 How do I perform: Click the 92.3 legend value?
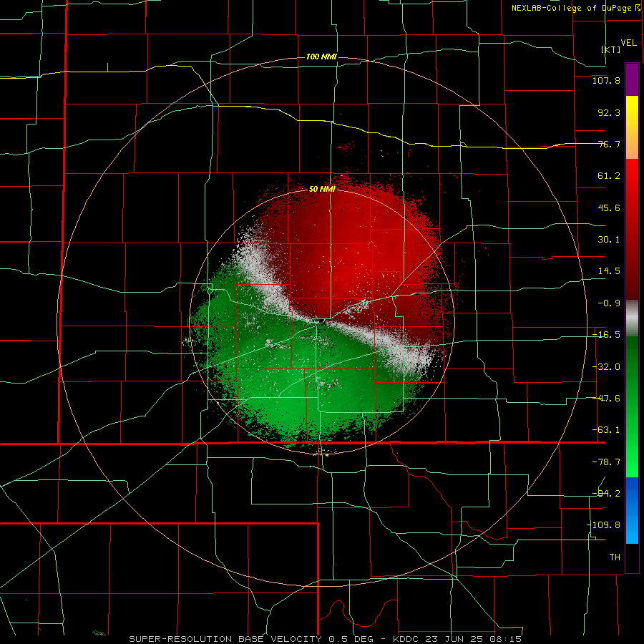609,112
